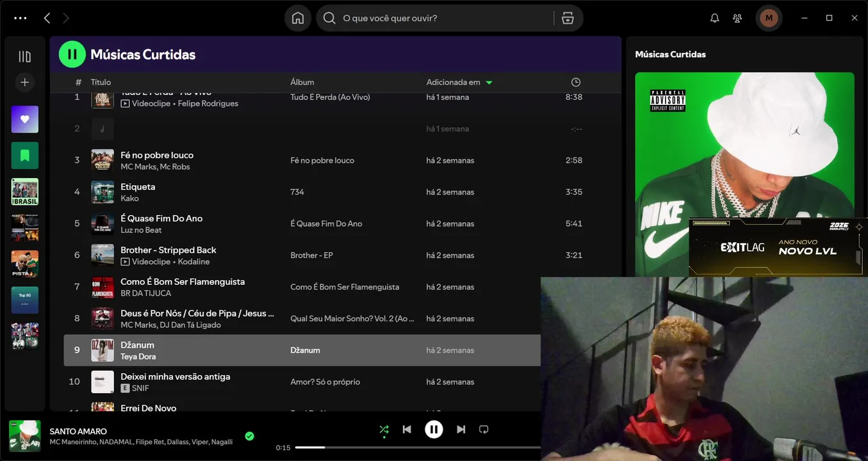
Task: Toggle repeat mode
Action: click(x=484, y=430)
